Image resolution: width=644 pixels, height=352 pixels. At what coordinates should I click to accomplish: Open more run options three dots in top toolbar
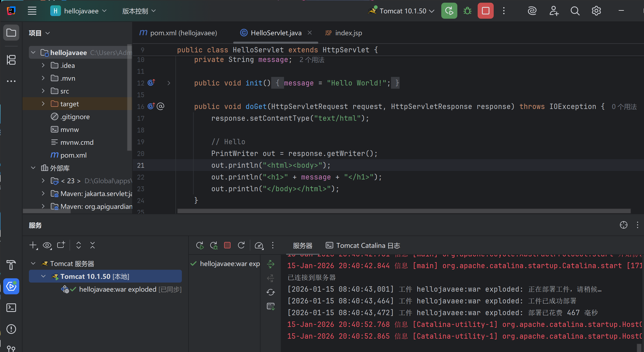[504, 11]
